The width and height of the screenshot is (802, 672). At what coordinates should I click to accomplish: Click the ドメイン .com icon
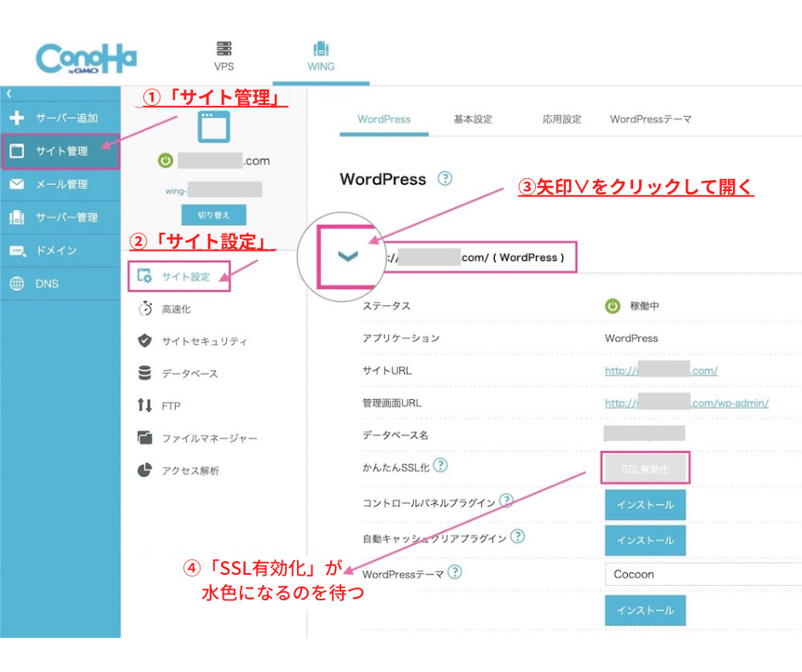point(17,251)
